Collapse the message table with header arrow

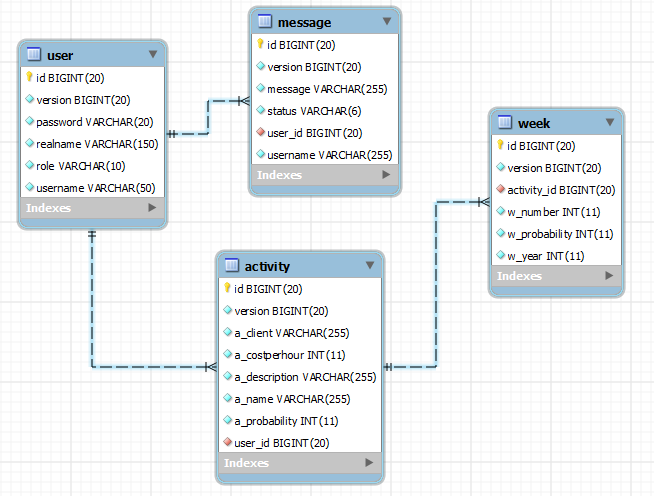click(387, 21)
